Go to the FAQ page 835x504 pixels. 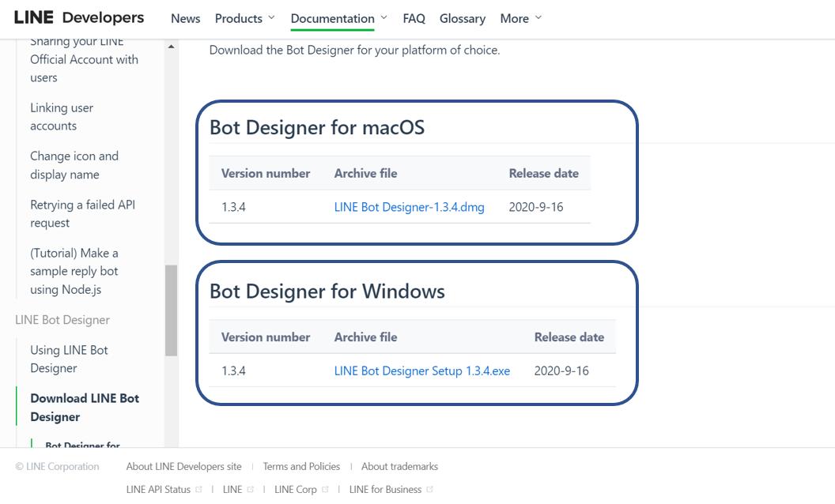point(414,18)
